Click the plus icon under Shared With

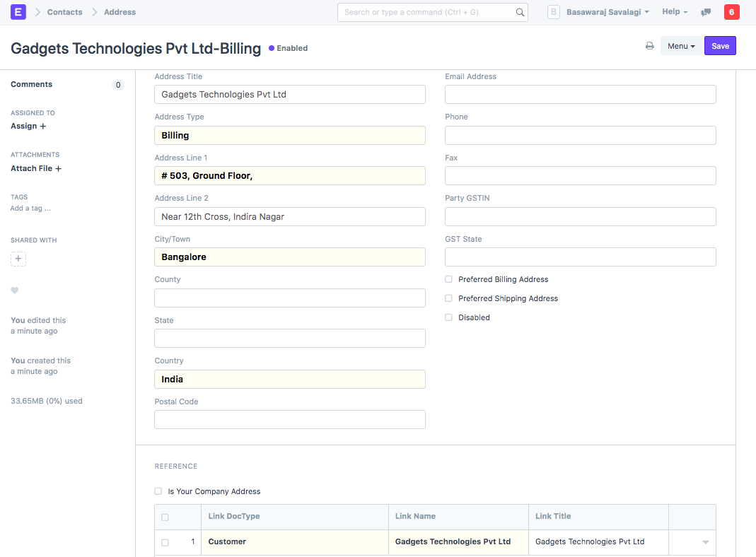point(18,259)
